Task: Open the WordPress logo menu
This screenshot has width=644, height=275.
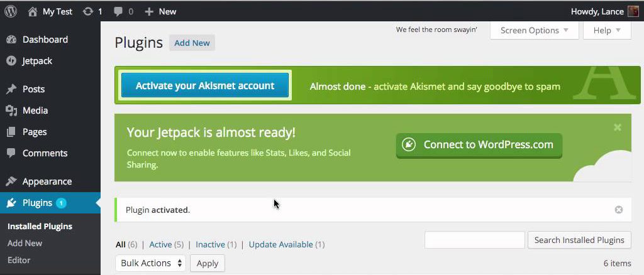Action: (x=11, y=11)
